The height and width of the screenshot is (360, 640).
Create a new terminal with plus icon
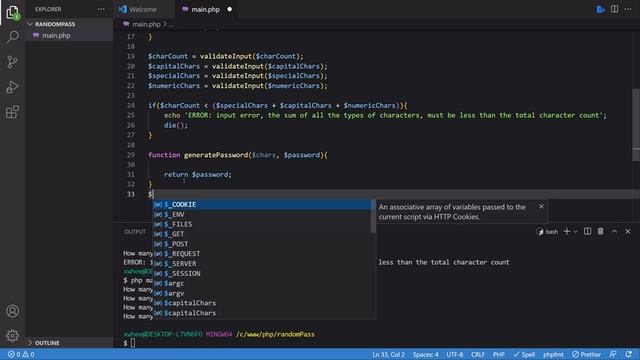pos(567,231)
